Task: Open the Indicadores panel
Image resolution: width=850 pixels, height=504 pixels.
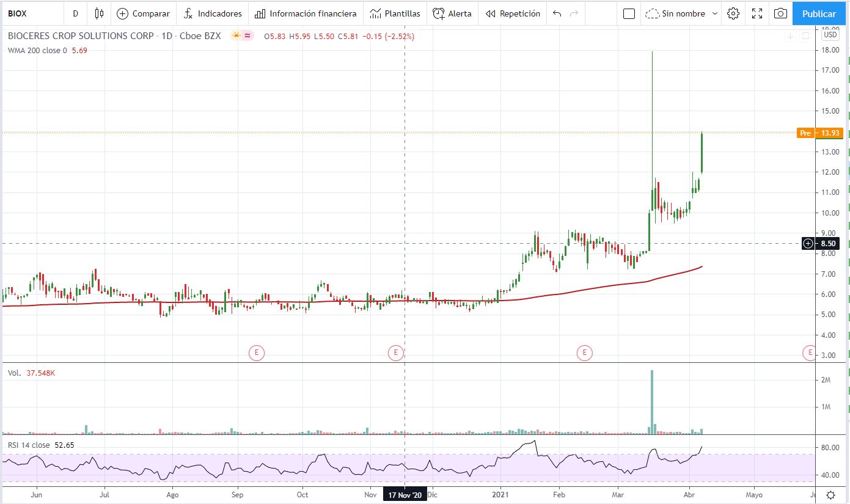Action: click(213, 13)
